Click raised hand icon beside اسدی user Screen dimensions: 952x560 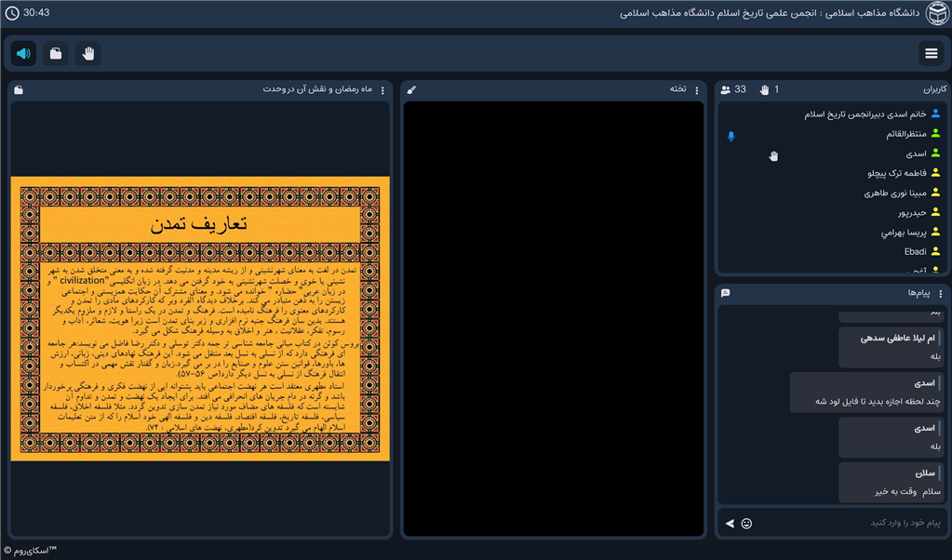pyautogui.click(x=773, y=156)
